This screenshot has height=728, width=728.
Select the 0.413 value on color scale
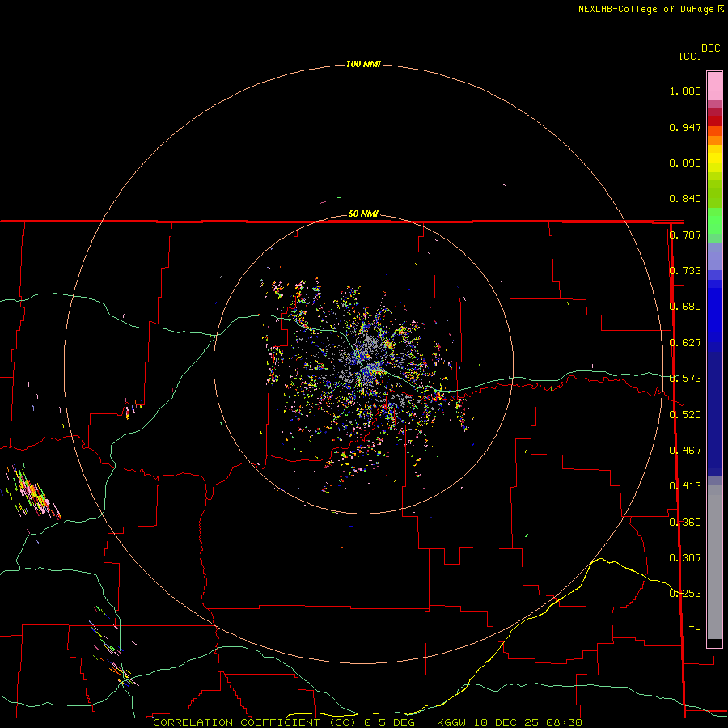click(x=685, y=486)
